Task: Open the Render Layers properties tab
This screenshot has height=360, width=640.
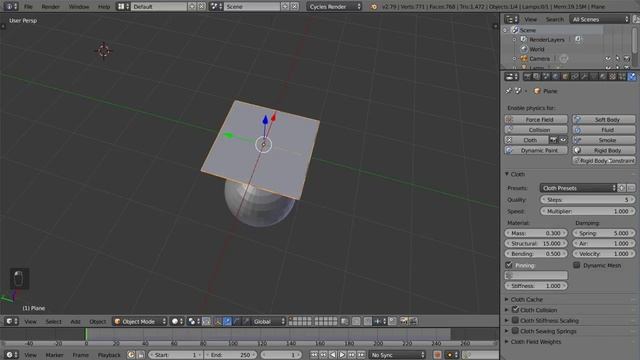Action: click(x=536, y=77)
